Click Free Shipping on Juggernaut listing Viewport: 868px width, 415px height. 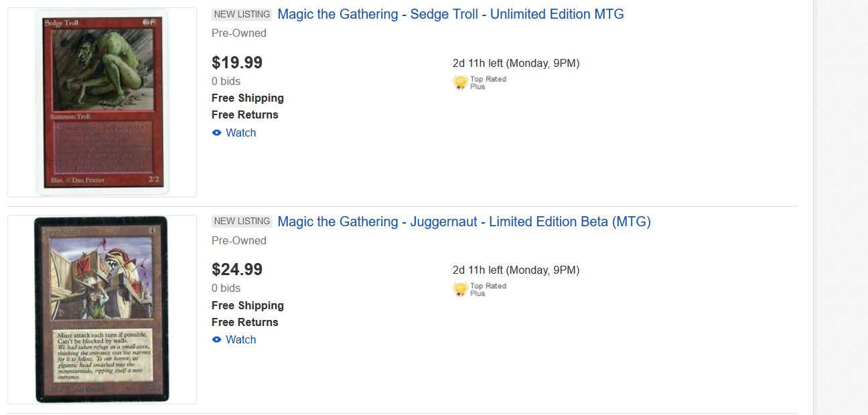click(x=247, y=305)
